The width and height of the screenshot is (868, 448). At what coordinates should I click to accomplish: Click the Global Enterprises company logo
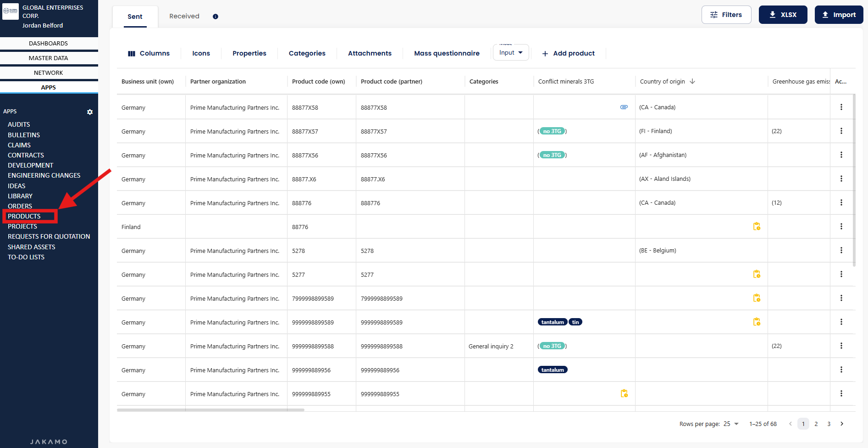click(x=11, y=11)
